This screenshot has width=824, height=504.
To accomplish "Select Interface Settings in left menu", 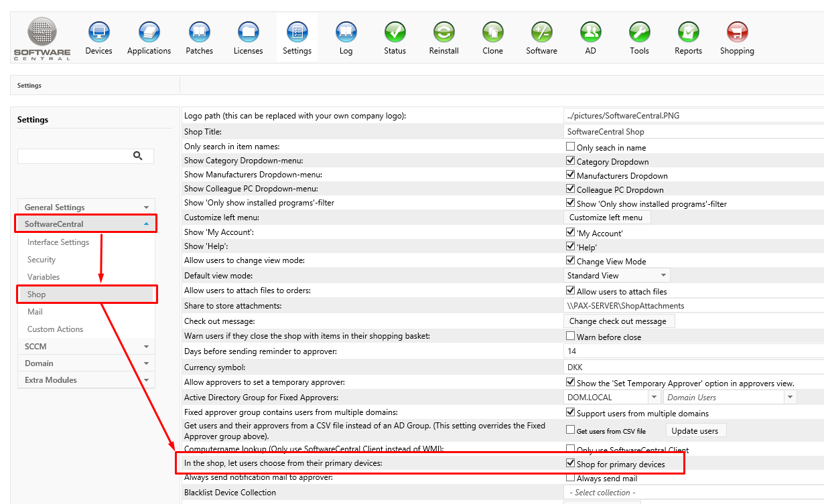I will point(58,242).
